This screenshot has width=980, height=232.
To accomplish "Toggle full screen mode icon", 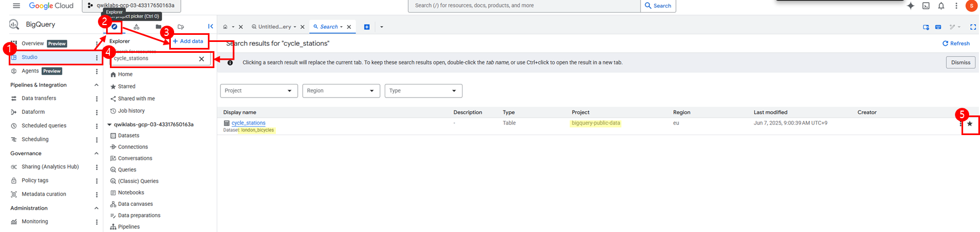I will point(973,27).
